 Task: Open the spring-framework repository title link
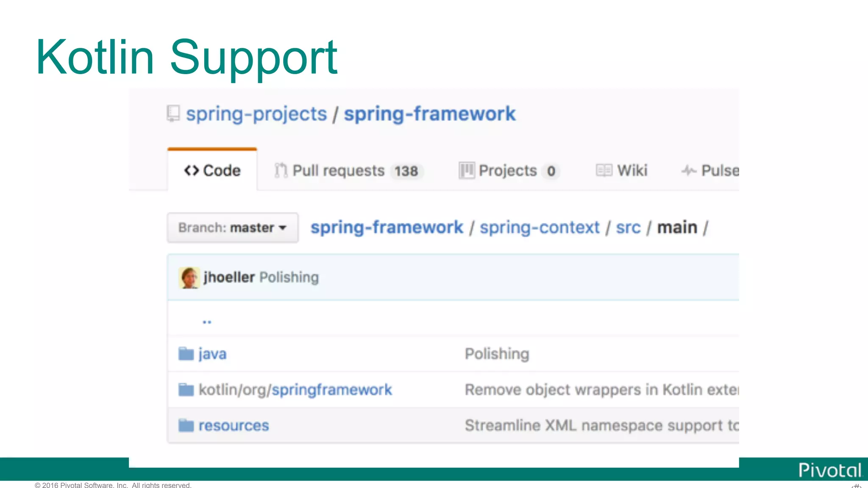(430, 114)
